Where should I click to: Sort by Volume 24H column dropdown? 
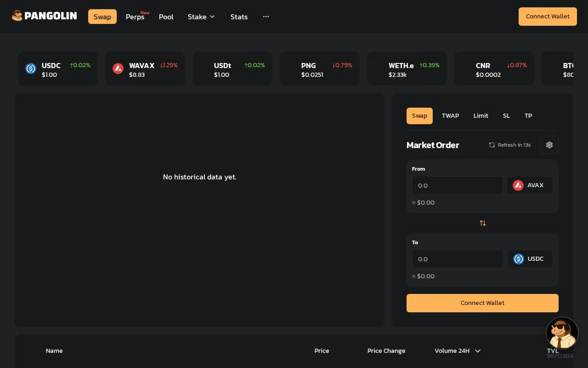coord(458,351)
